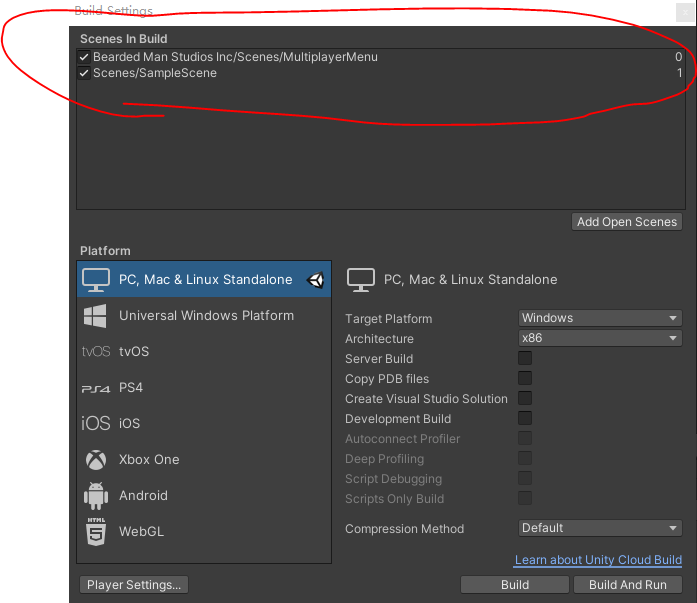Click the Deep Profiling checkbox
Screen dimensions: 697x603
tap(525, 458)
